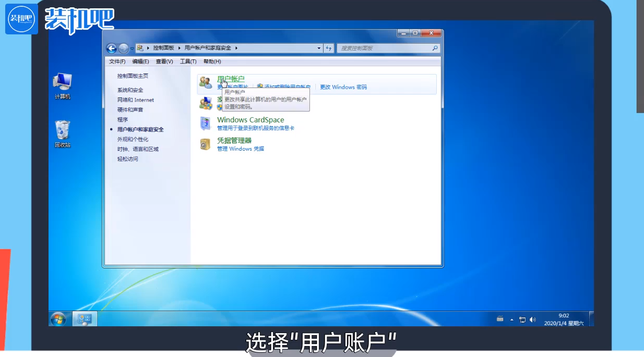Image resolution: width=644 pixels, height=357 pixels.
Task: Show hidden tray icons arrow
Action: [511, 319]
